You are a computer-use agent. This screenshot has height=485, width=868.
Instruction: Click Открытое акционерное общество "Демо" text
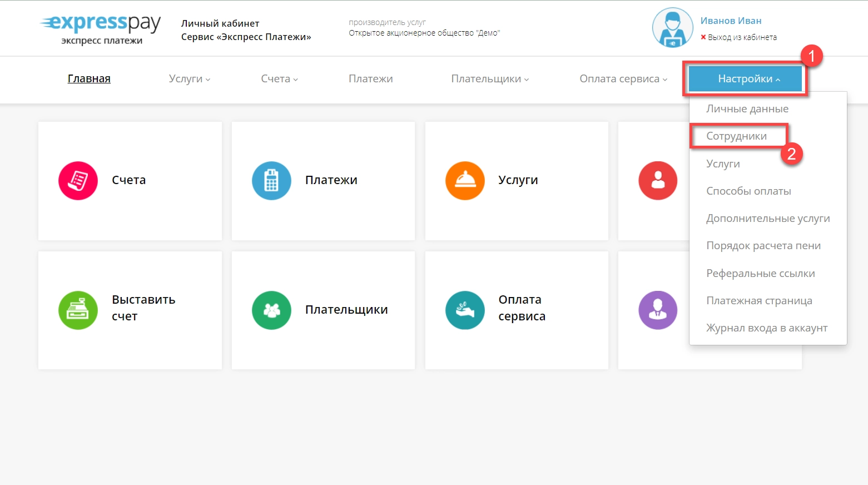pos(424,33)
